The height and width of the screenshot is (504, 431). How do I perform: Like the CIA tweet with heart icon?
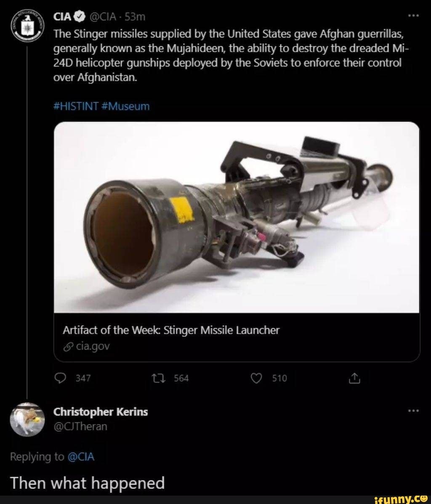click(256, 378)
